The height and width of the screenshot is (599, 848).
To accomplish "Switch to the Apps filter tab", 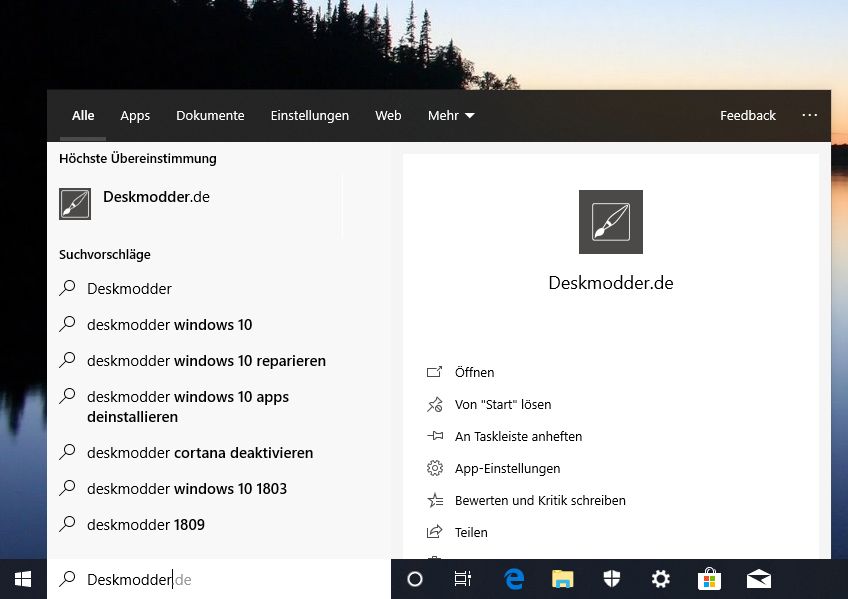I will point(135,116).
